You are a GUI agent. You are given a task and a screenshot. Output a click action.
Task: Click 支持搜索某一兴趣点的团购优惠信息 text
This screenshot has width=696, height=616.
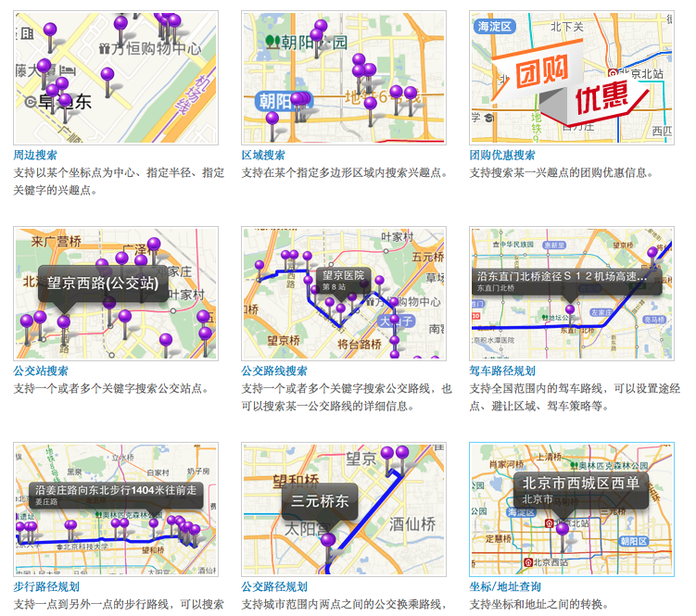[561, 172]
